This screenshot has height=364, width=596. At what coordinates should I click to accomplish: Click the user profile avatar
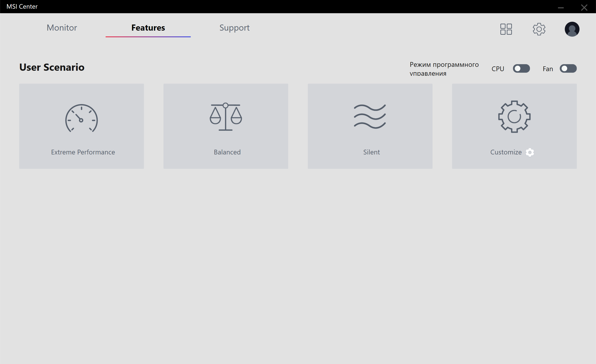click(572, 29)
